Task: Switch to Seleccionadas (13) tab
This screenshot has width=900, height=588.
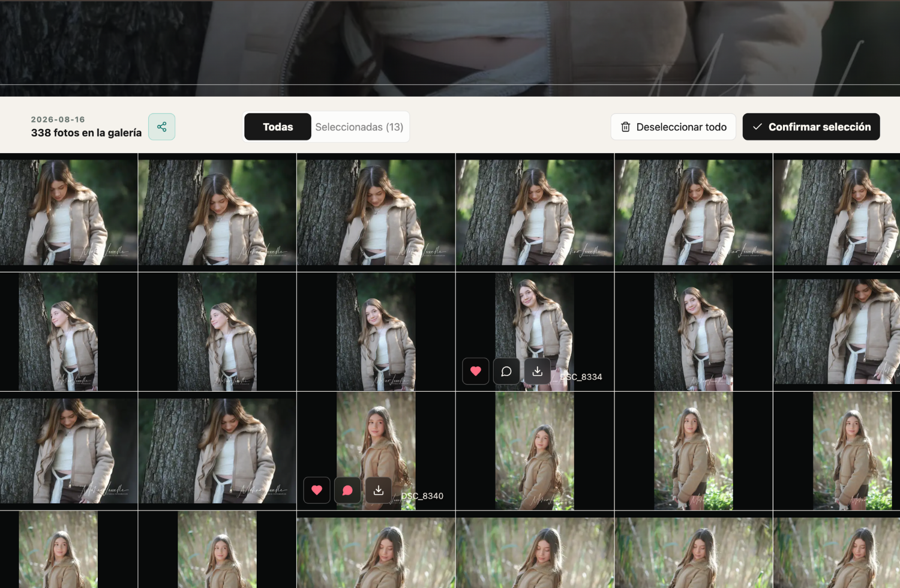Action: 359,127
